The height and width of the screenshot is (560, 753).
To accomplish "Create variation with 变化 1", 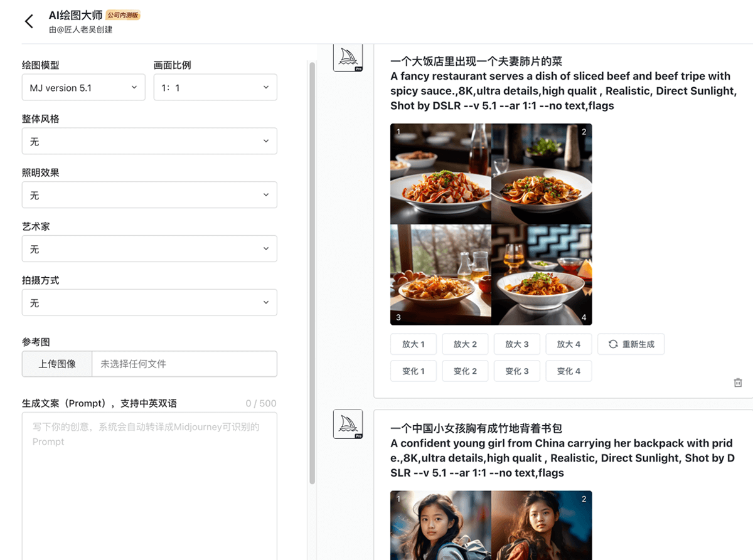I will (x=414, y=371).
